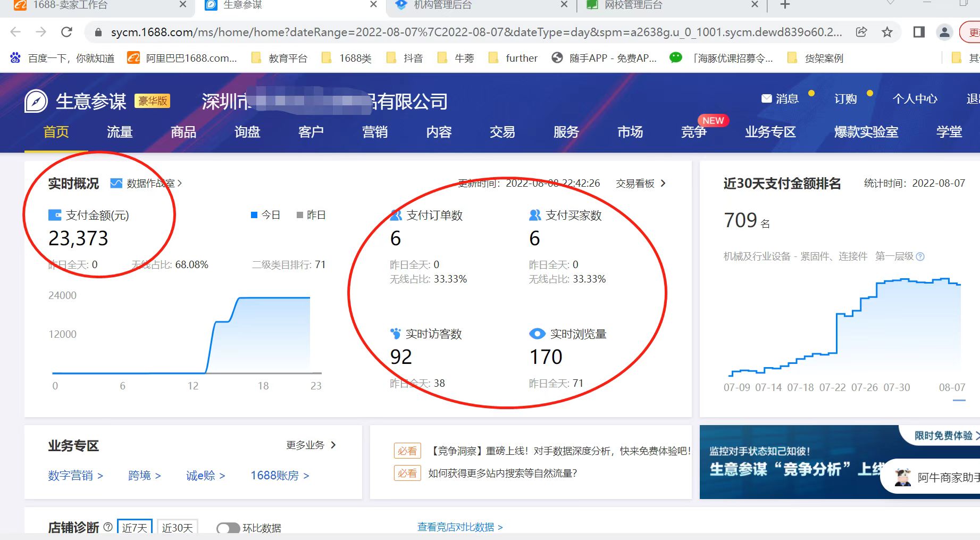
Task: Open the 数据作战室 chart icon link
Action: (116, 184)
